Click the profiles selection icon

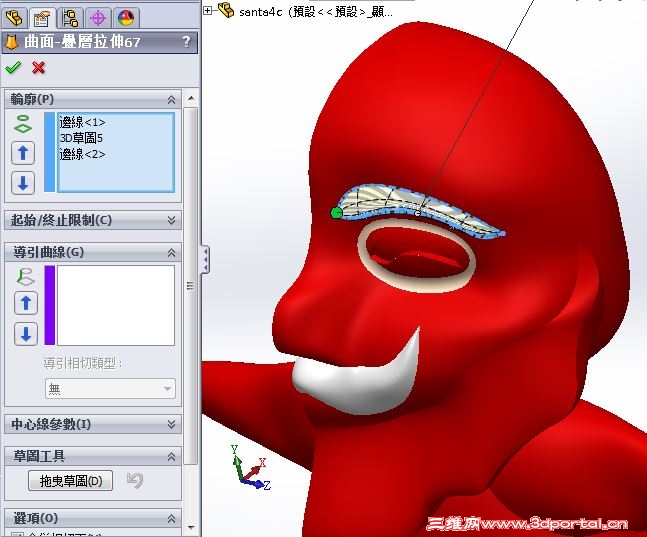pyautogui.click(x=23, y=124)
